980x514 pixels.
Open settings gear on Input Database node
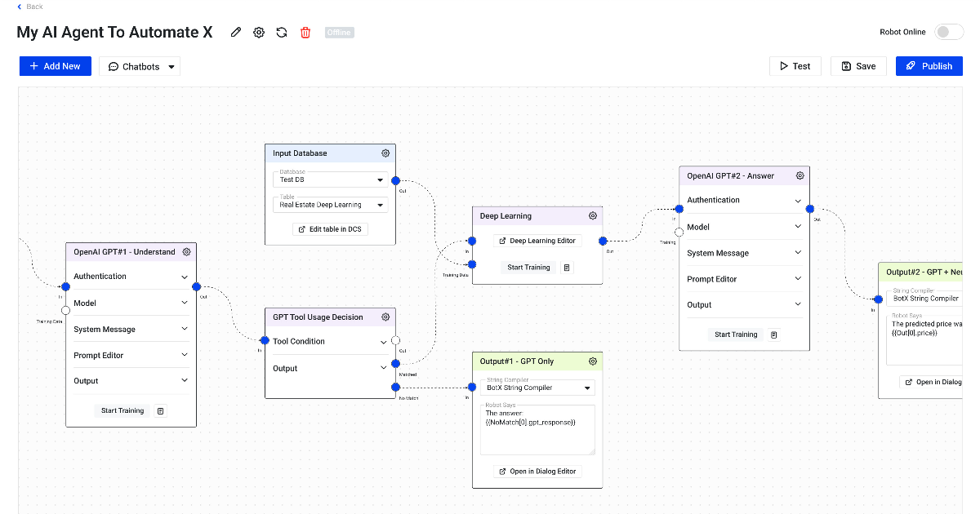(385, 153)
